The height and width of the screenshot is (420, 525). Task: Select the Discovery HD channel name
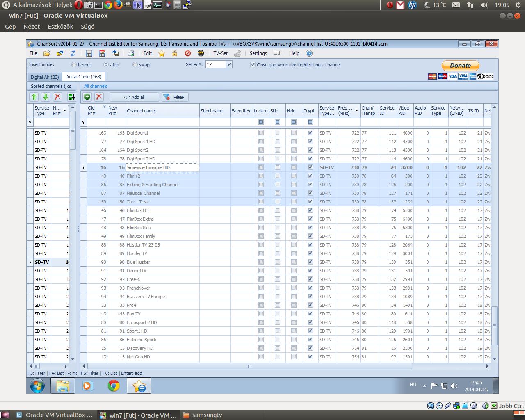140,348
